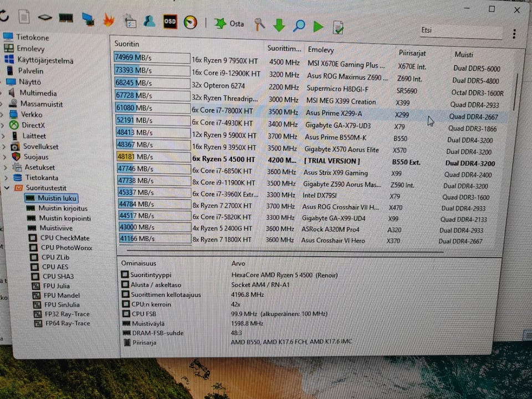The image size is (532, 399).
Task: Select the 41166 MB/s result bar
Action: point(155,238)
